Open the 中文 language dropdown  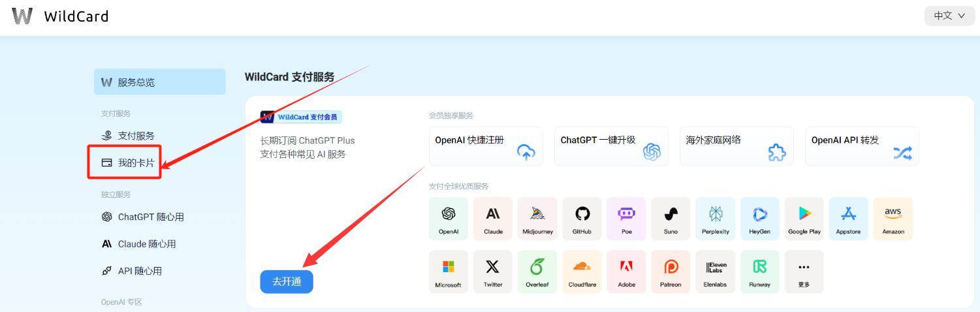coord(949,16)
